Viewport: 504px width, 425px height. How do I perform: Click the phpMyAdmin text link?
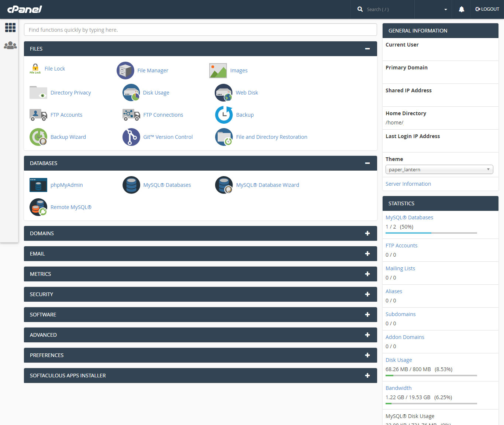click(66, 185)
